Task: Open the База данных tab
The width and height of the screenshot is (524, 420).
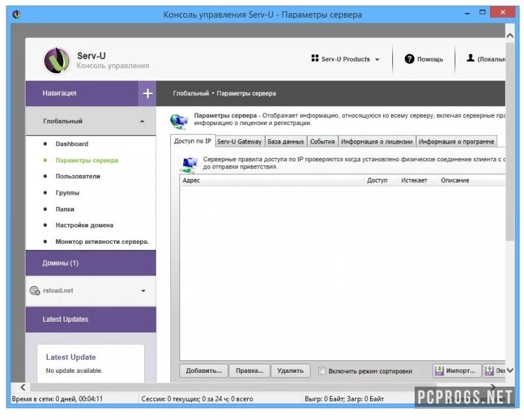Action: [286, 142]
